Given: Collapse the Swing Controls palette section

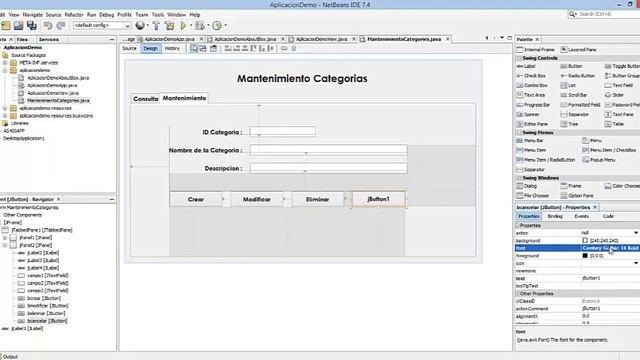Looking at the screenshot, I should point(519,58).
